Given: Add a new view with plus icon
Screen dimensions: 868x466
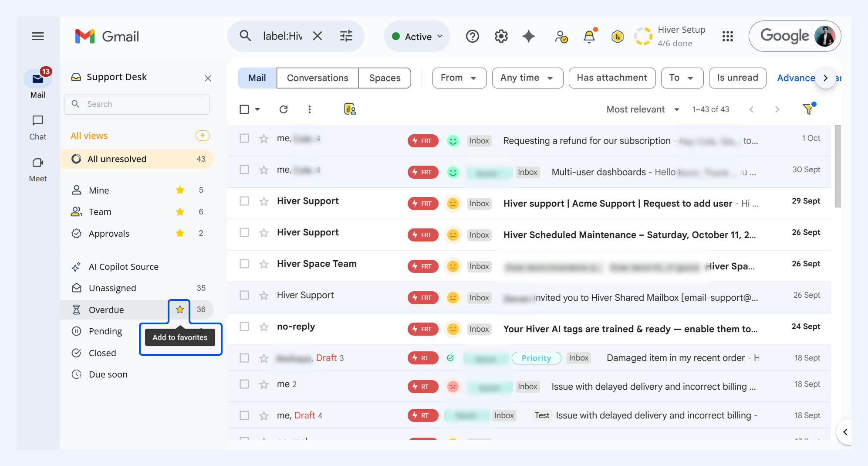Looking at the screenshot, I should 203,136.
